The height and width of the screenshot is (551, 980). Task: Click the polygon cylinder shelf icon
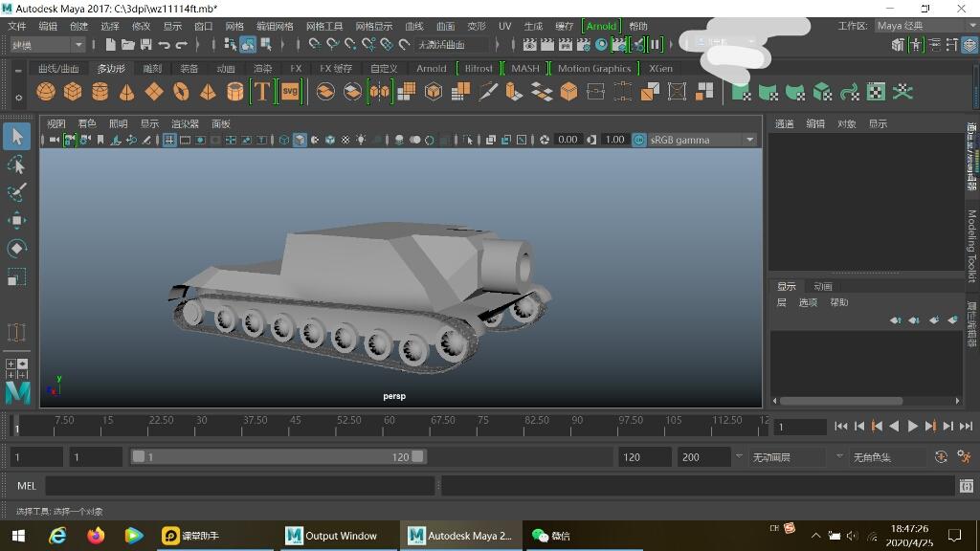[100, 92]
